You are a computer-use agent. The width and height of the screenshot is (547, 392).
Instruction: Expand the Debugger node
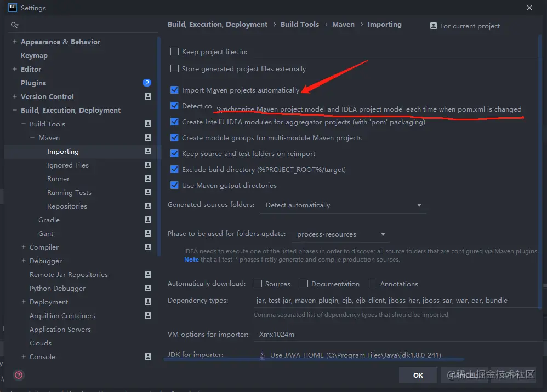coord(24,261)
